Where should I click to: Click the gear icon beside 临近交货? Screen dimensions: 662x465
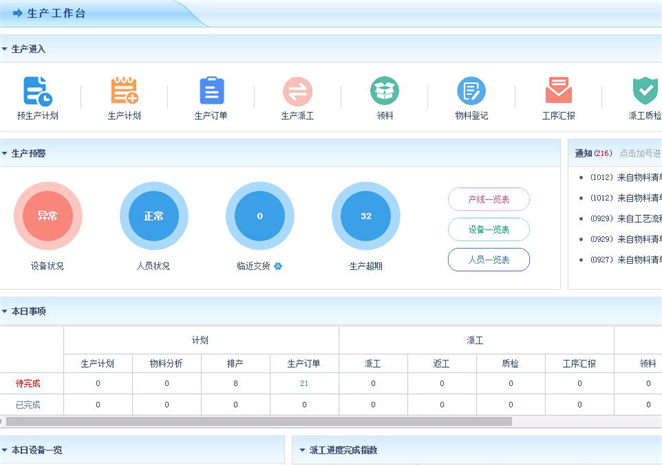(x=278, y=266)
